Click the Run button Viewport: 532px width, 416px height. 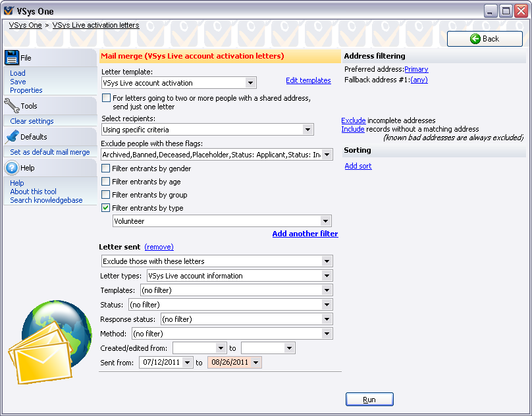click(x=369, y=400)
